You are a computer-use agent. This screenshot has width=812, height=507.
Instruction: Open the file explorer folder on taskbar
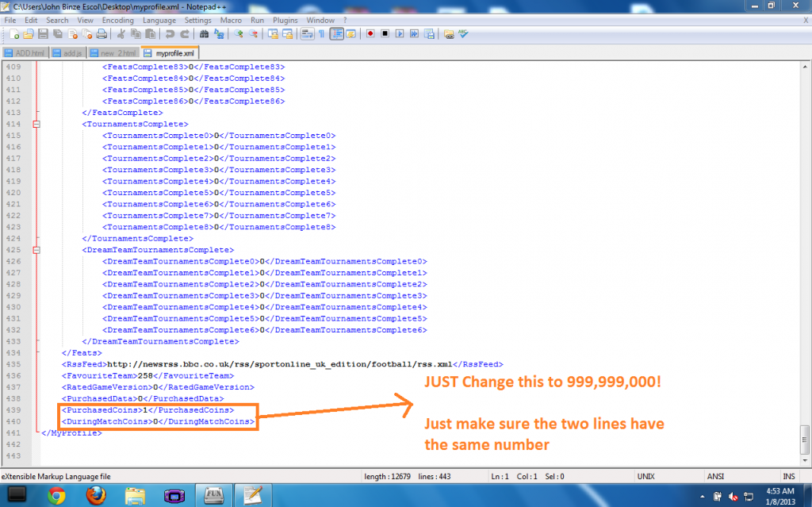click(135, 496)
